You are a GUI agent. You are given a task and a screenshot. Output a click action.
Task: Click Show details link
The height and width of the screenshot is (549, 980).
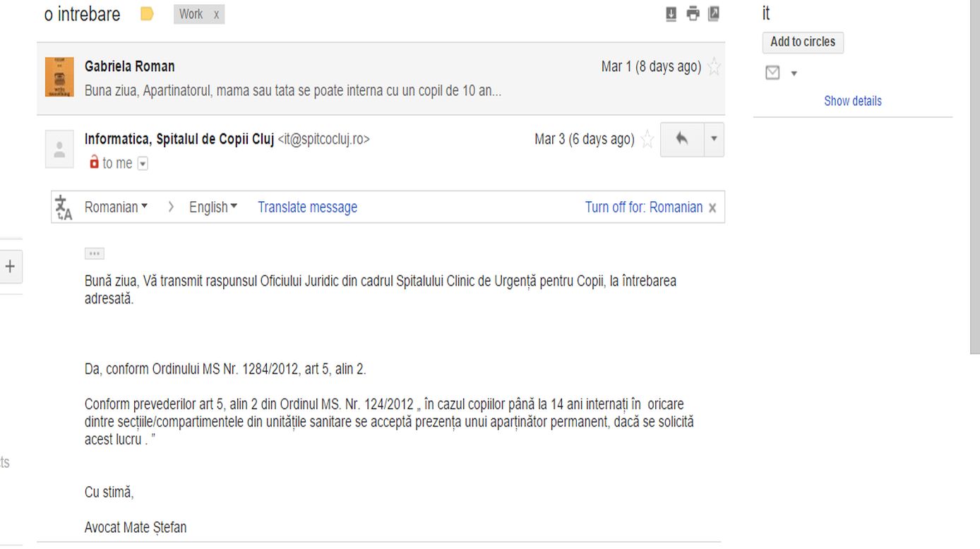pos(853,101)
